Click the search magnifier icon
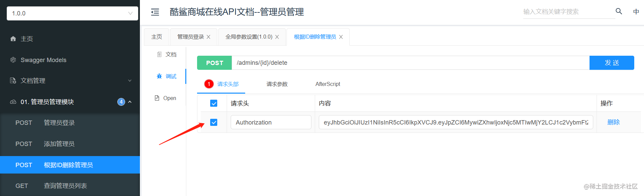The image size is (644, 196). (x=619, y=11)
